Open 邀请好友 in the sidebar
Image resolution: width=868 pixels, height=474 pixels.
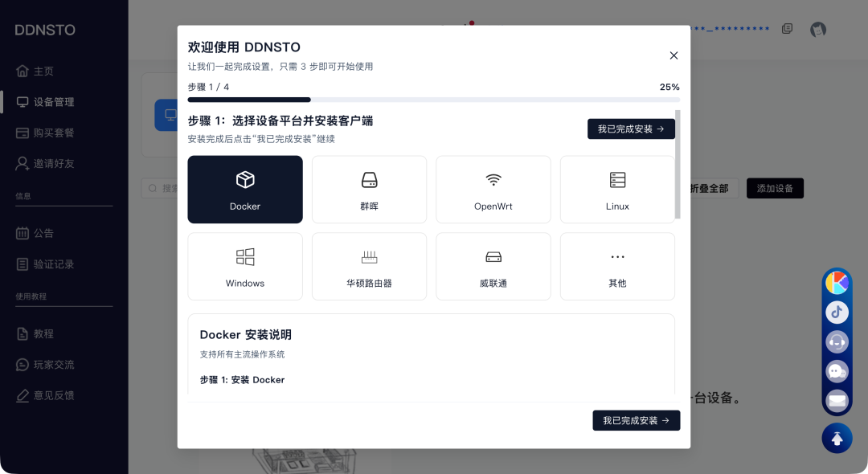pyautogui.click(x=53, y=164)
